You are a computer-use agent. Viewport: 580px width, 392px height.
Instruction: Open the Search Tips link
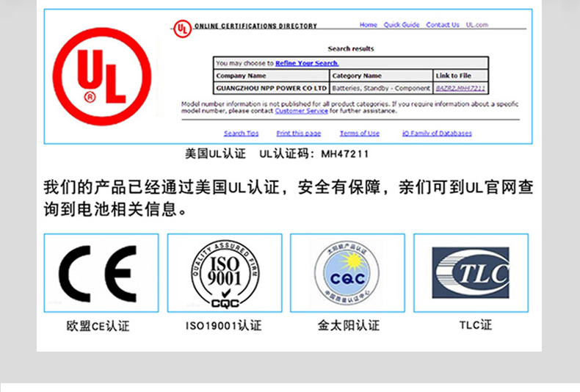point(241,133)
